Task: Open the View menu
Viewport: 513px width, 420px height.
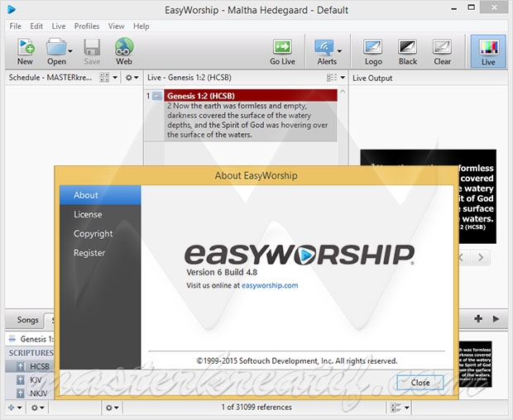Action: 116,26
